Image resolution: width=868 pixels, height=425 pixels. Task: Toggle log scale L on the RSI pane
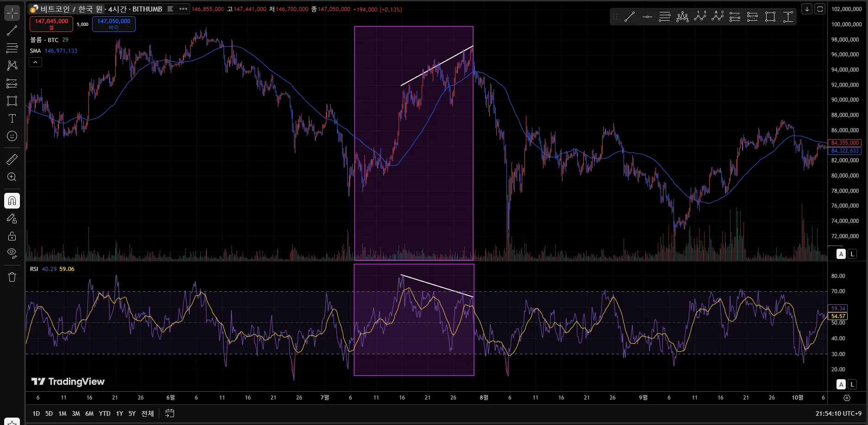click(852, 384)
